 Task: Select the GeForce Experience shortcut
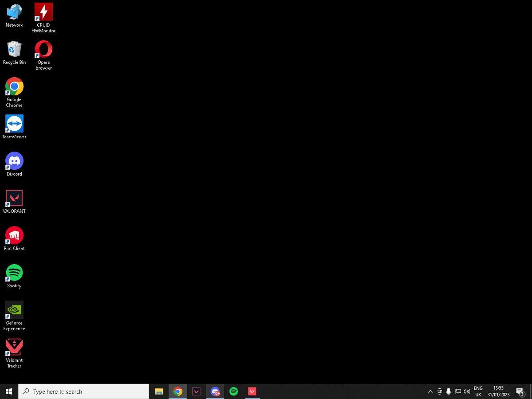(x=14, y=316)
